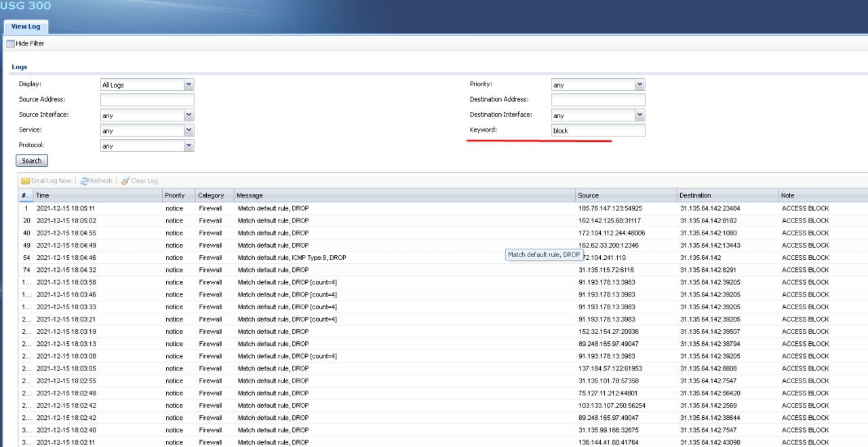Click source 31.135.99.166:32675
The width and height of the screenshot is (868, 447).
coord(608,430)
